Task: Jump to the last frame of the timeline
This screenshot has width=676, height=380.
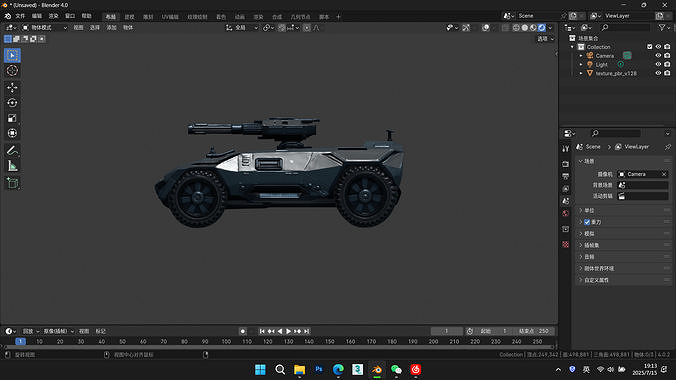Action: (x=306, y=331)
